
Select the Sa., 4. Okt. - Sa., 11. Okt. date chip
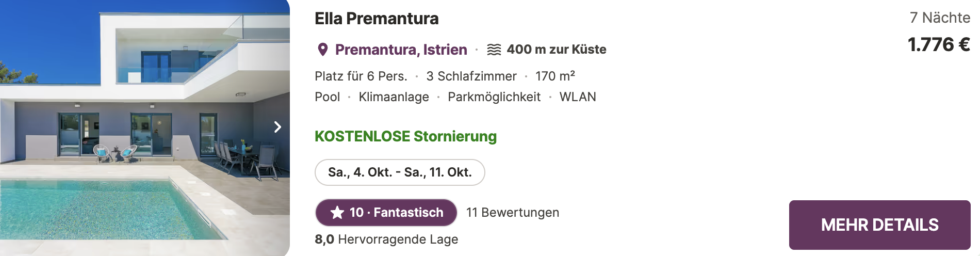pos(400,172)
